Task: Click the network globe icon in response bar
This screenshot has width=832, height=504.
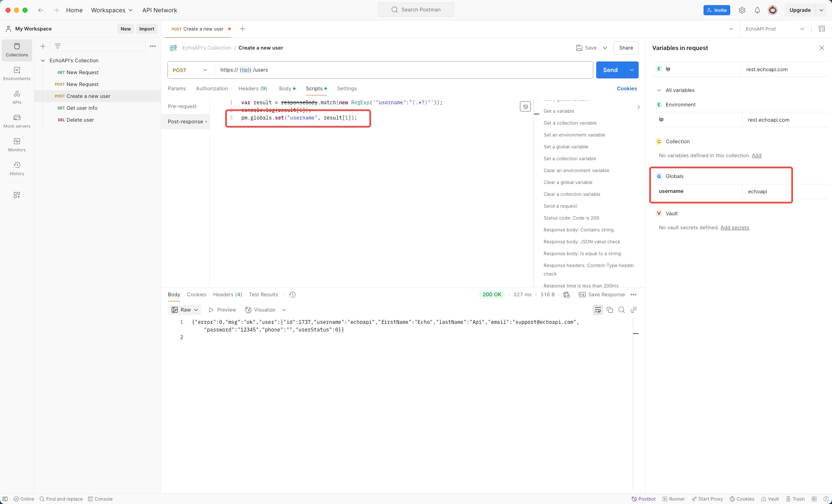Action: (x=567, y=295)
